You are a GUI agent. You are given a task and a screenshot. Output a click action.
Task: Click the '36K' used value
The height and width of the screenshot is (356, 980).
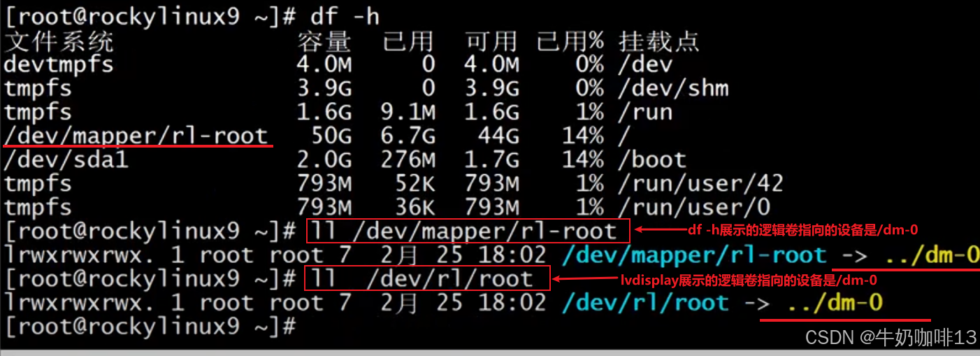tap(416, 207)
